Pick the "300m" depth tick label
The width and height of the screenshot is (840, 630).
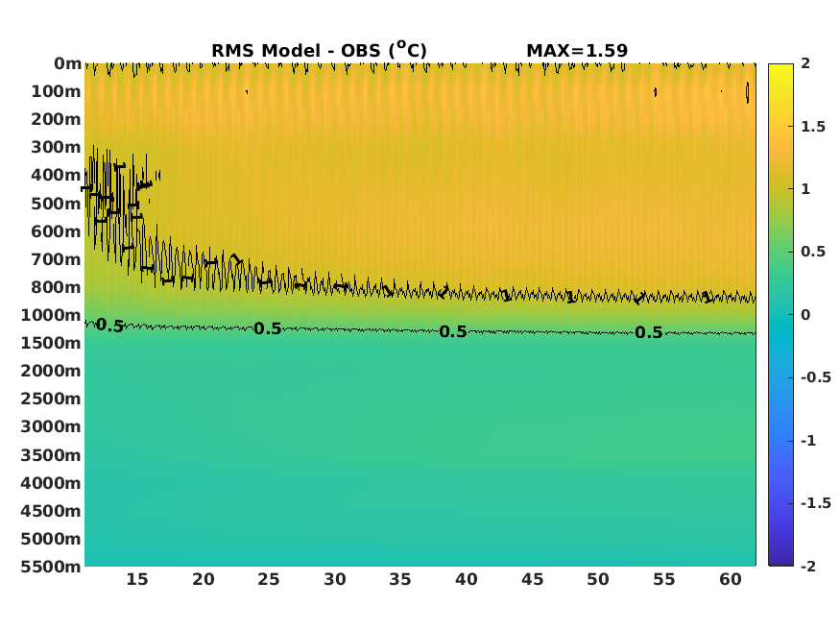pyautogui.click(x=56, y=147)
